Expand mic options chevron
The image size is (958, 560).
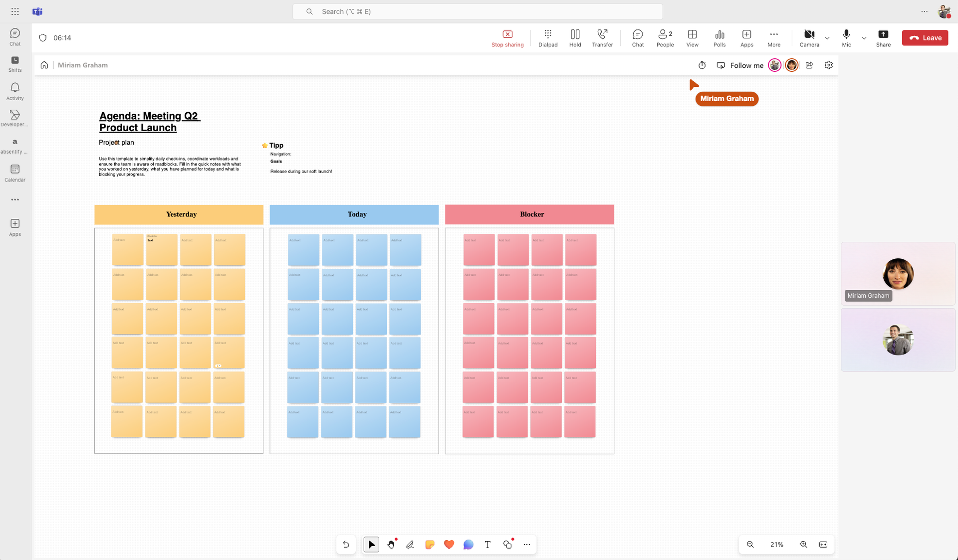864,38
